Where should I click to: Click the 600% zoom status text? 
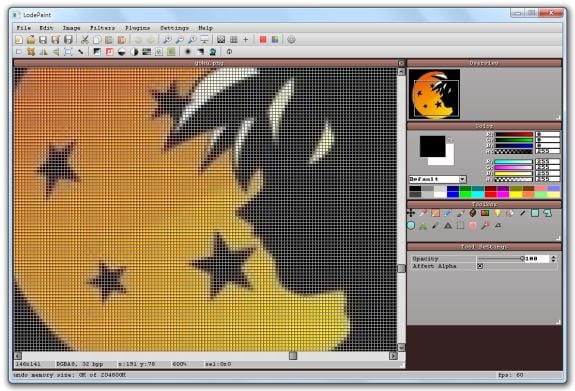tap(180, 364)
